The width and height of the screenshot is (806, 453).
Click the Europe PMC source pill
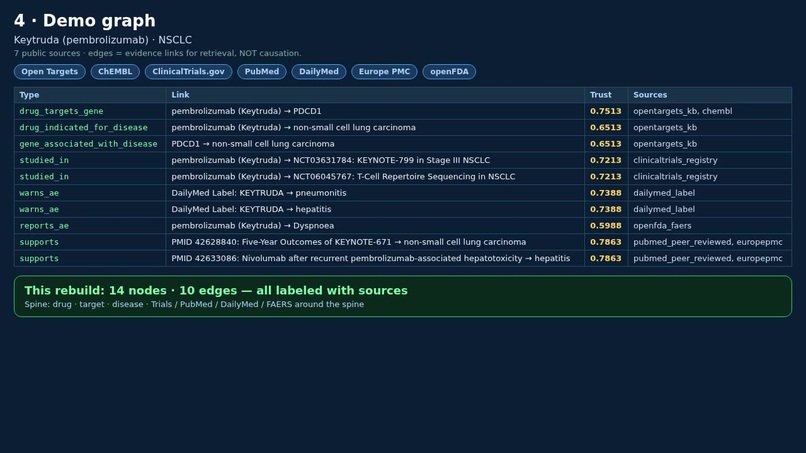coord(384,71)
